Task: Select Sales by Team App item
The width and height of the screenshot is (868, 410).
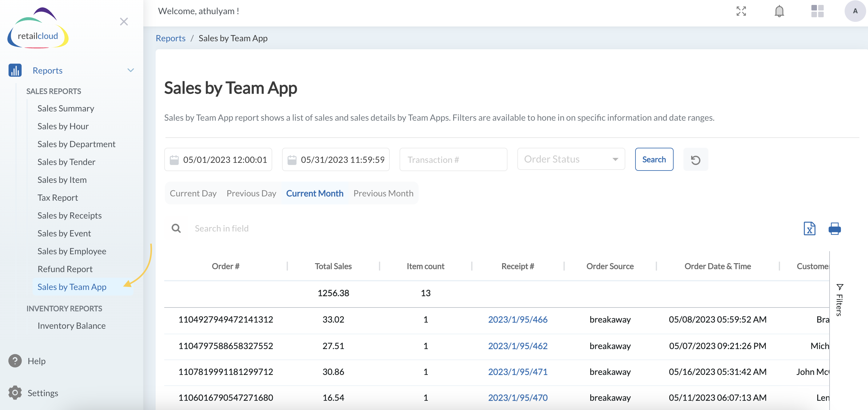Action: tap(83, 287)
